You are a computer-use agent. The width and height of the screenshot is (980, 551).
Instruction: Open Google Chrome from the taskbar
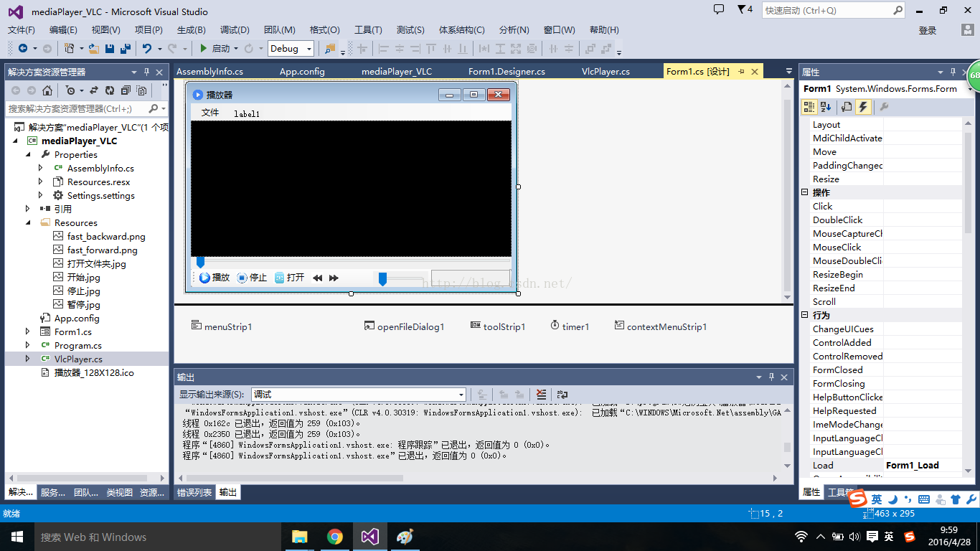pos(335,537)
